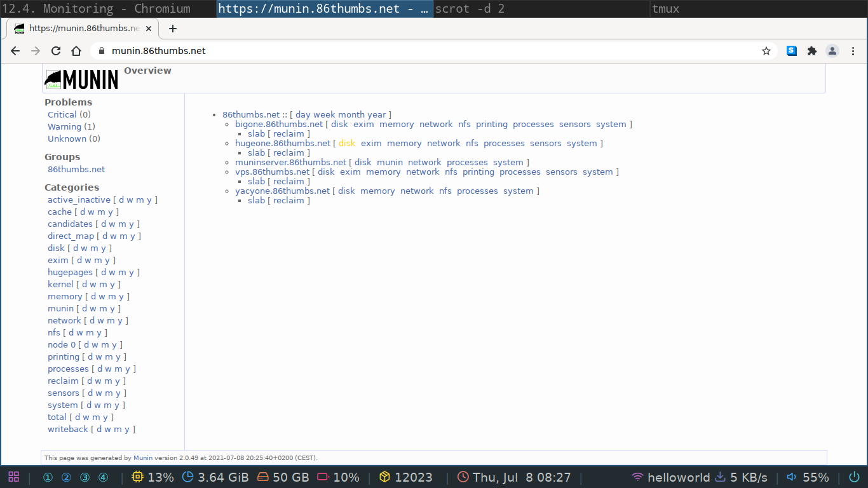
Task: Open the hugepages category link
Action: click(x=70, y=272)
